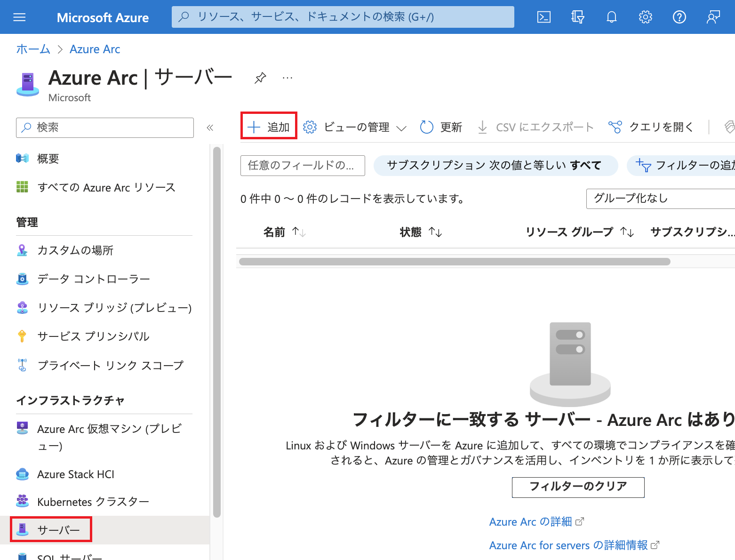Click 更新 to refresh the list
735x560 pixels.
click(441, 127)
